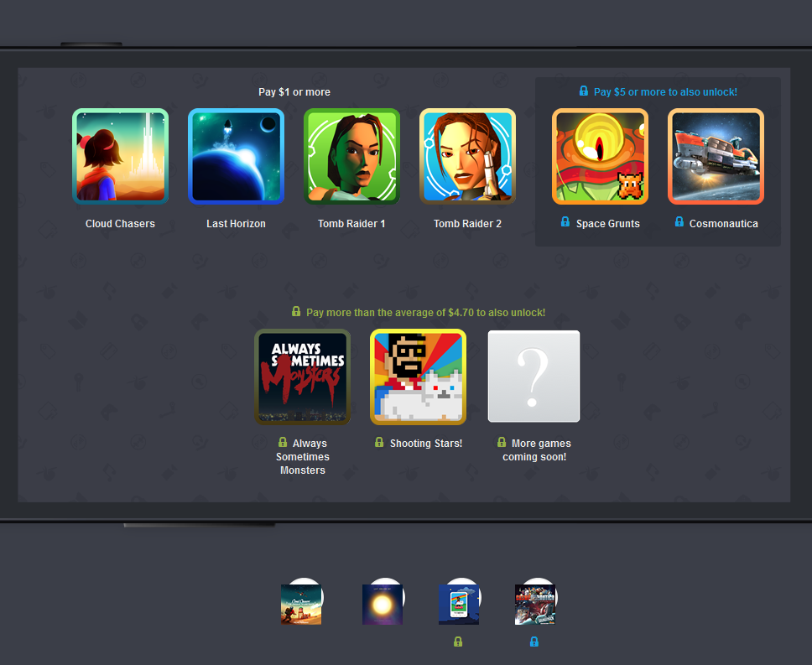Click lock beside More games coming soon

[502, 442]
